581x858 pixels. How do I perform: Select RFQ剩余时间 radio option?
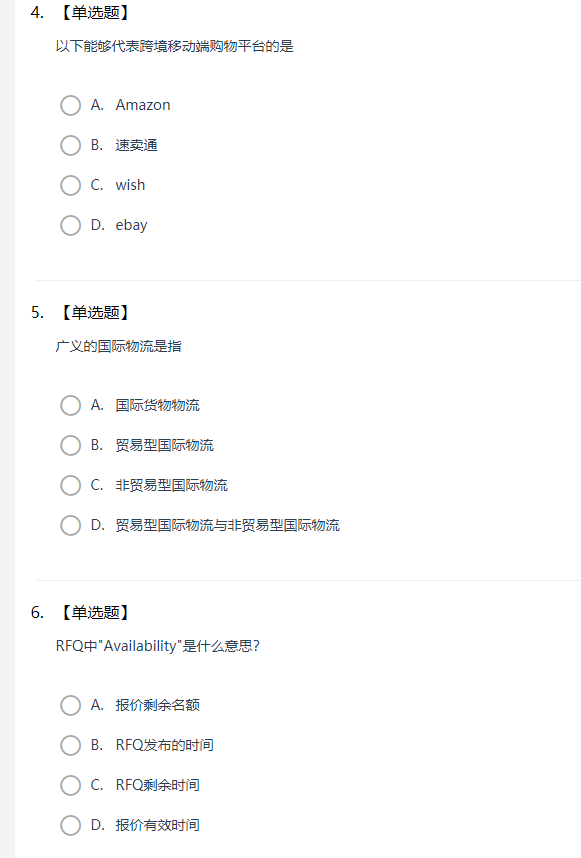pyautogui.click(x=71, y=785)
